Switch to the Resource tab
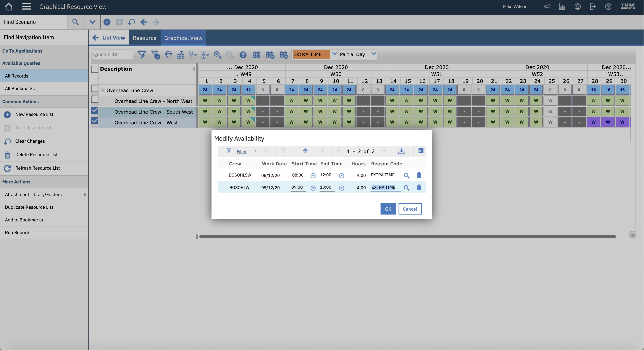This screenshot has width=644, height=350. [x=145, y=38]
